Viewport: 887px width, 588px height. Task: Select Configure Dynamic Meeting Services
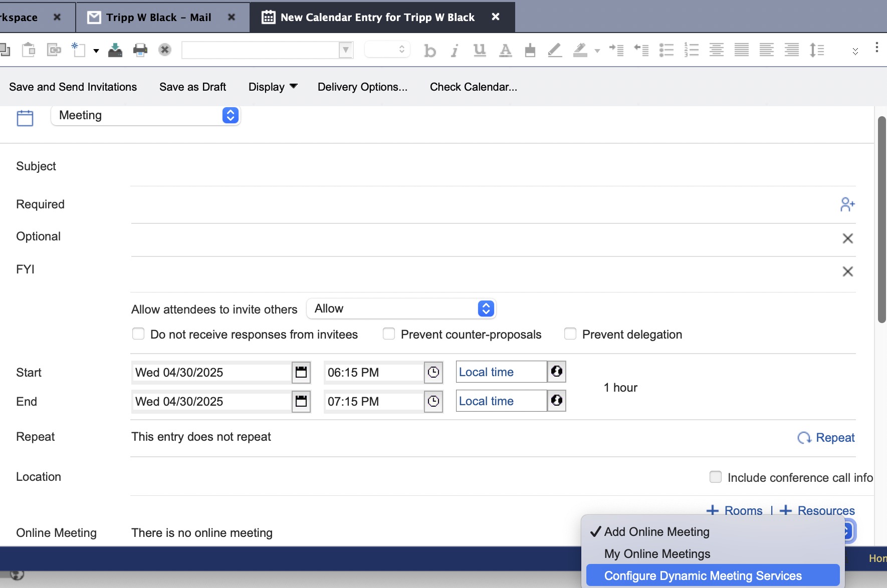click(x=704, y=575)
